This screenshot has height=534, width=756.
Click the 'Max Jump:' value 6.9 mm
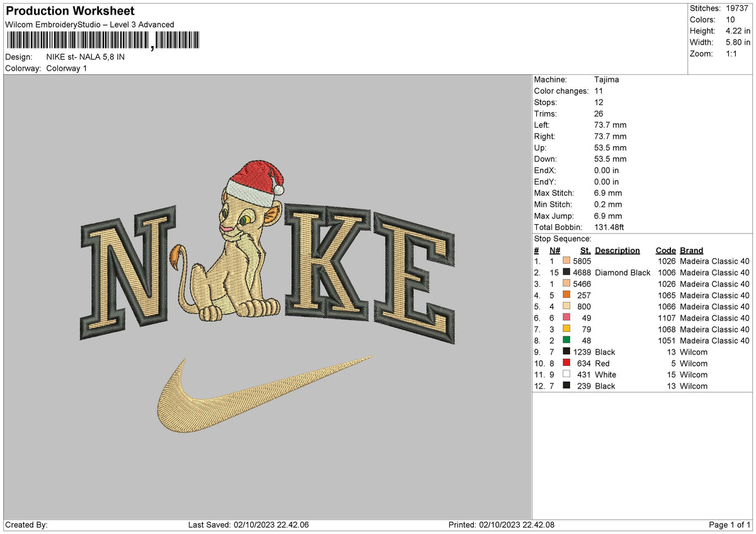point(608,216)
